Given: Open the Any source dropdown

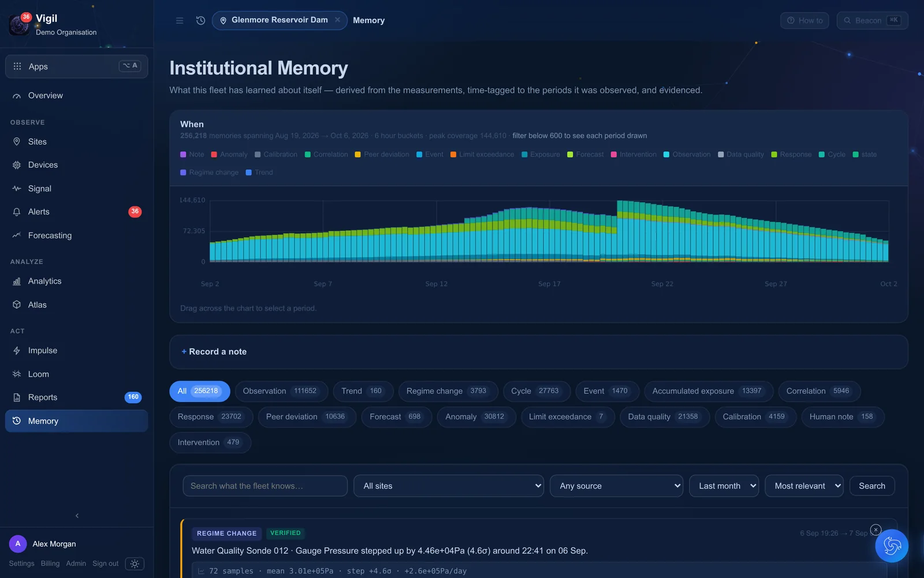Looking at the screenshot, I should (x=616, y=486).
